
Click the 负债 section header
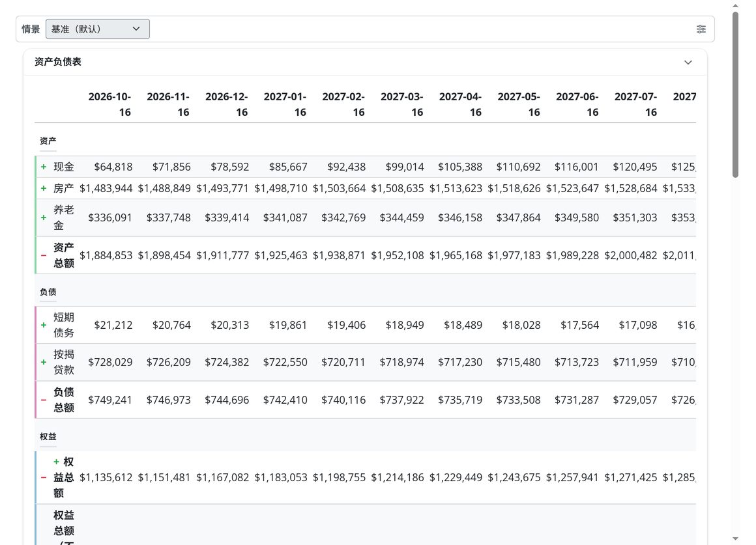[48, 292]
